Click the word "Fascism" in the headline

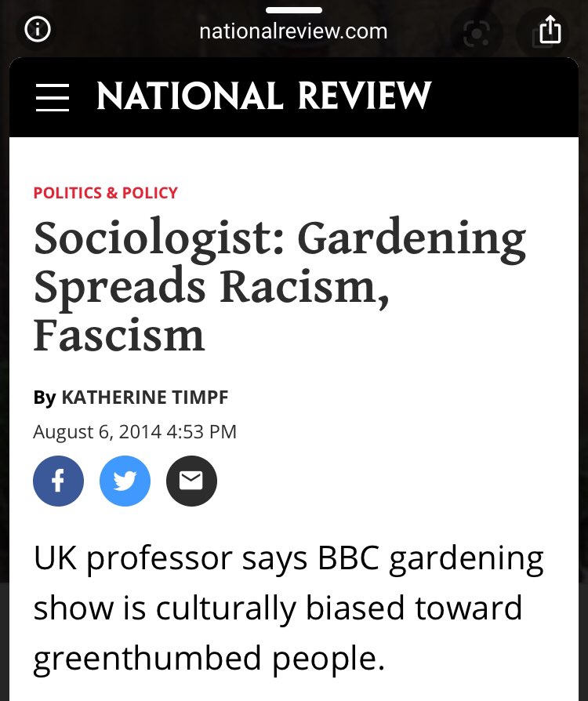pos(119,336)
